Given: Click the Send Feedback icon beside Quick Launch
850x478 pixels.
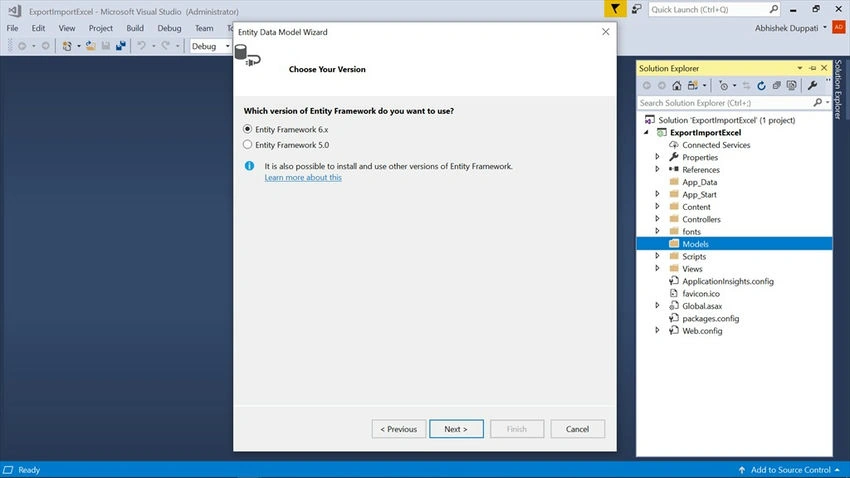Looking at the screenshot, I should (637, 9).
